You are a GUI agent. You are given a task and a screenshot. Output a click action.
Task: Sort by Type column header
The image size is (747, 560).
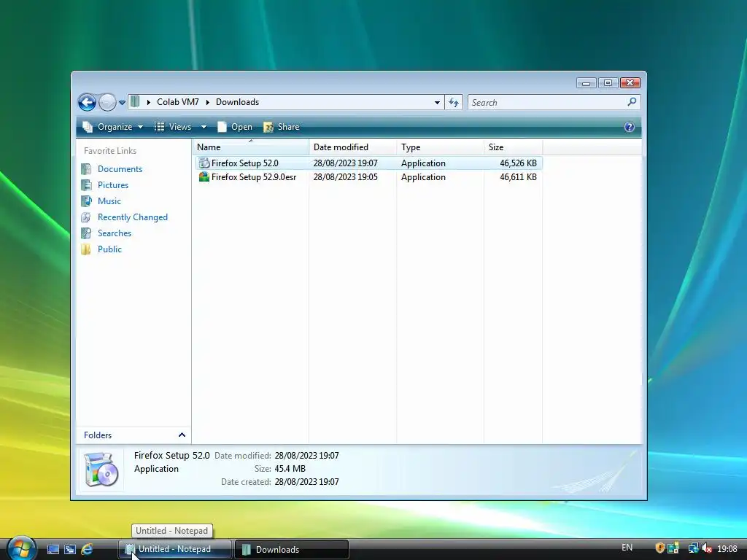(440, 147)
